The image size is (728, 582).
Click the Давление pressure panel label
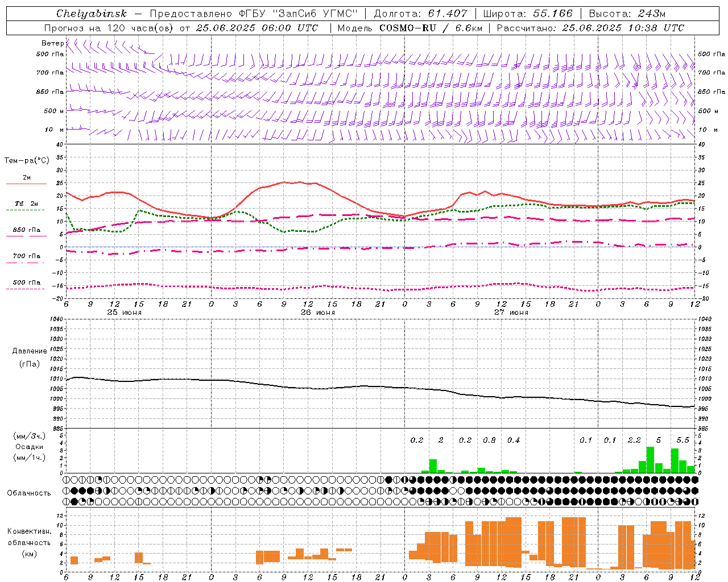(x=30, y=351)
